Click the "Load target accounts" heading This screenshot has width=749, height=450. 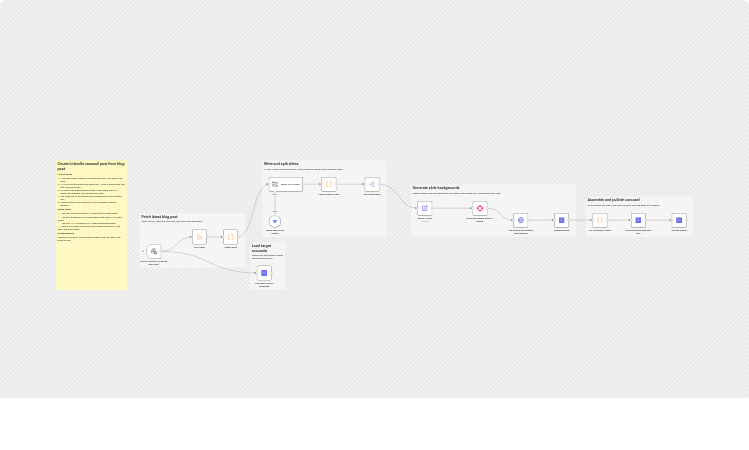point(262,248)
